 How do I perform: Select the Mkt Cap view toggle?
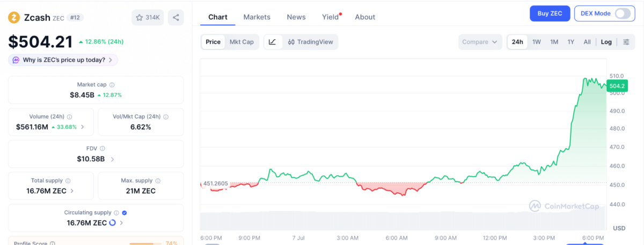[x=241, y=42]
